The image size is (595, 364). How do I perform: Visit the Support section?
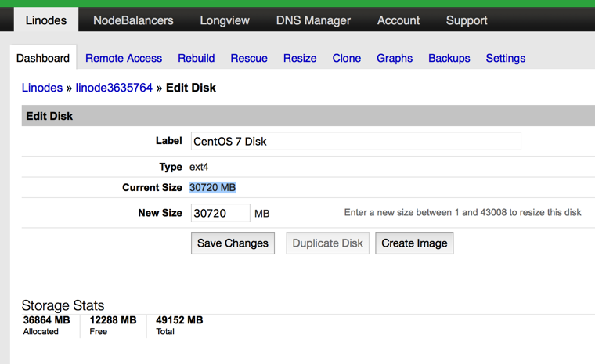467,20
